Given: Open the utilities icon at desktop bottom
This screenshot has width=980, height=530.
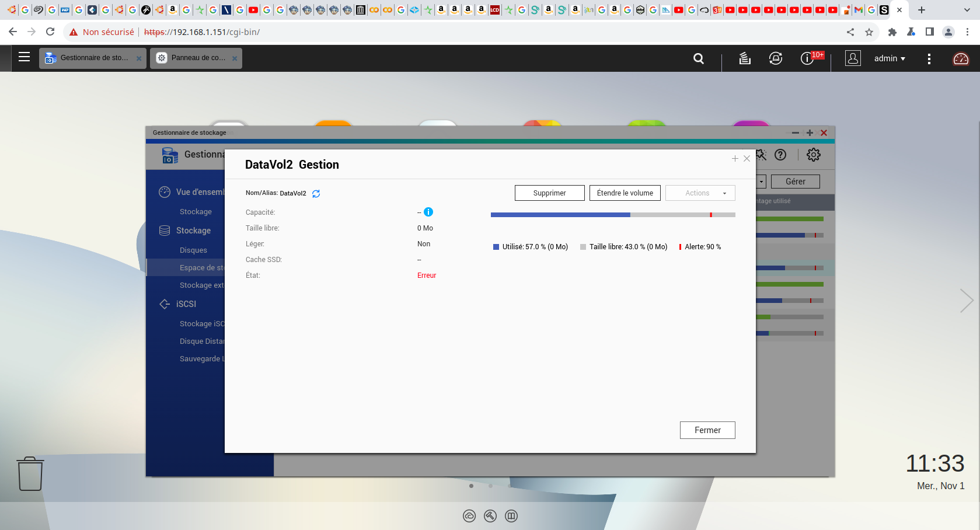Looking at the screenshot, I should 490,516.
